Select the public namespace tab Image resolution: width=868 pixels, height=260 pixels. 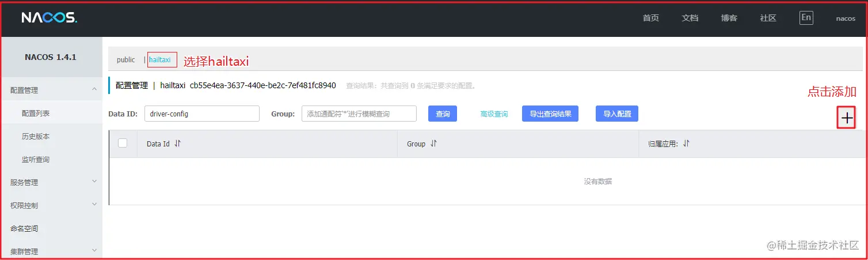coord(126,60)
